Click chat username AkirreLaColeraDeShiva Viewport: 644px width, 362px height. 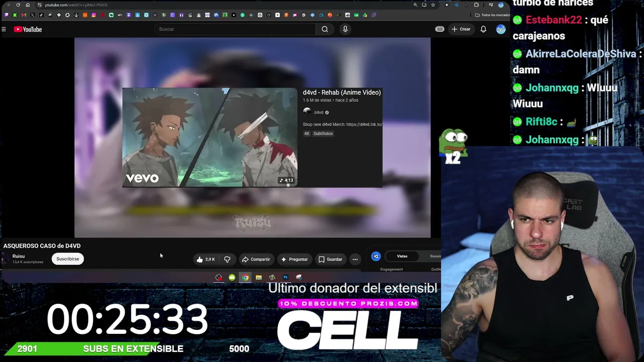(581, 54)
